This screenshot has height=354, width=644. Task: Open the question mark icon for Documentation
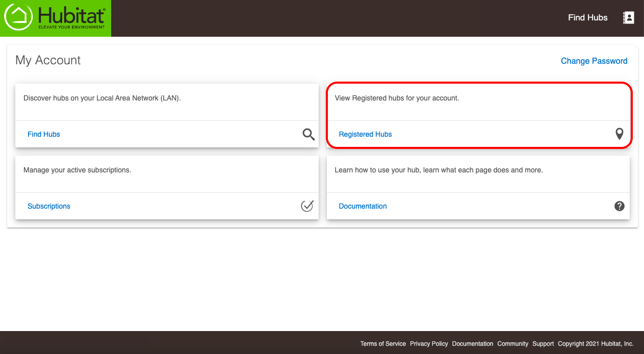tap(619, 206)
